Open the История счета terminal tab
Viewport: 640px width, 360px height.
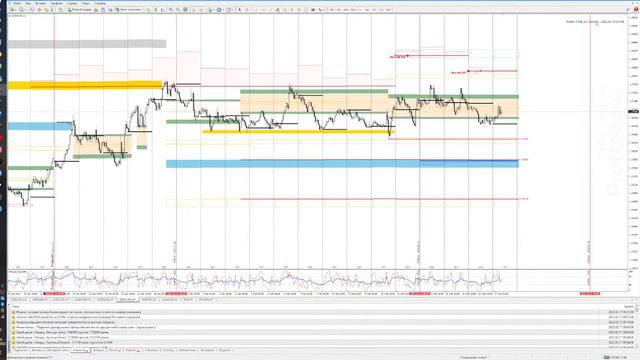coord(57,350)
